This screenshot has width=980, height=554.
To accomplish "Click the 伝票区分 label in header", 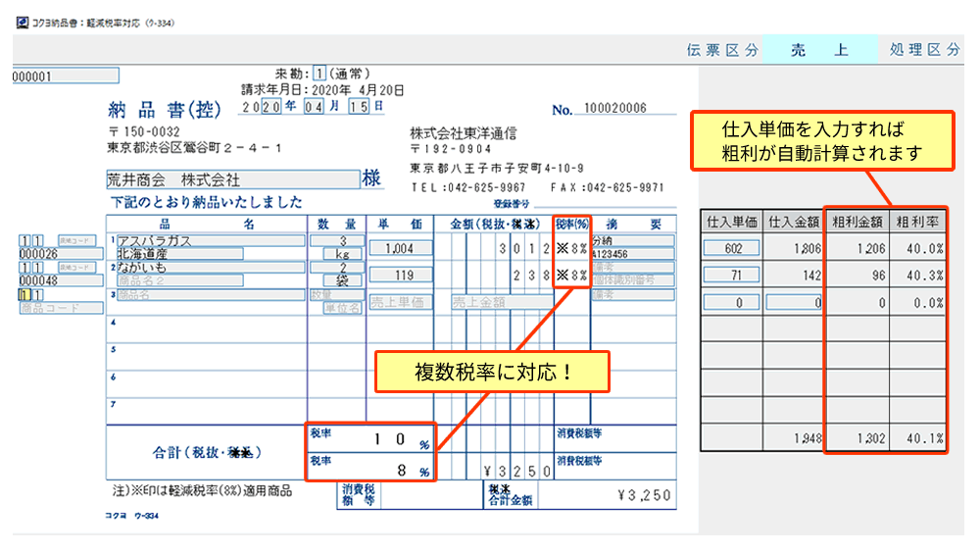I will (x=723, y=51).
